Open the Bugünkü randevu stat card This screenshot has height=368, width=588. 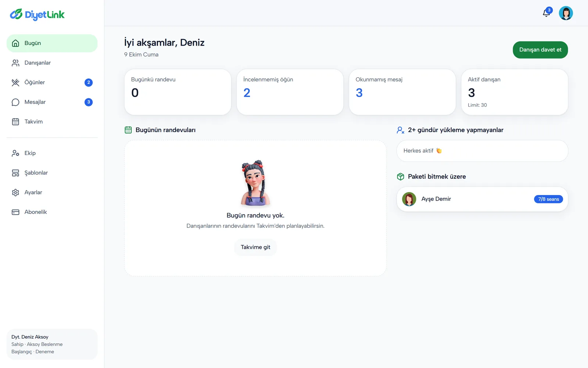178,92
